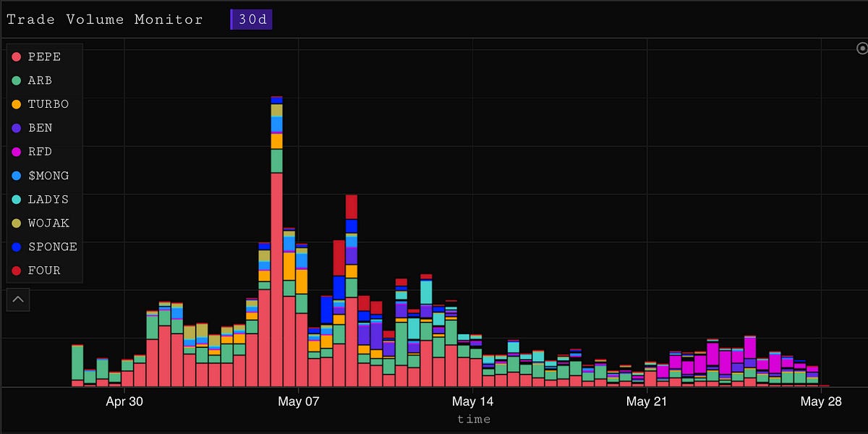Collapse the legend with chevron up button
The width and height of the screenshot is (868, 434).
(18, 299)
